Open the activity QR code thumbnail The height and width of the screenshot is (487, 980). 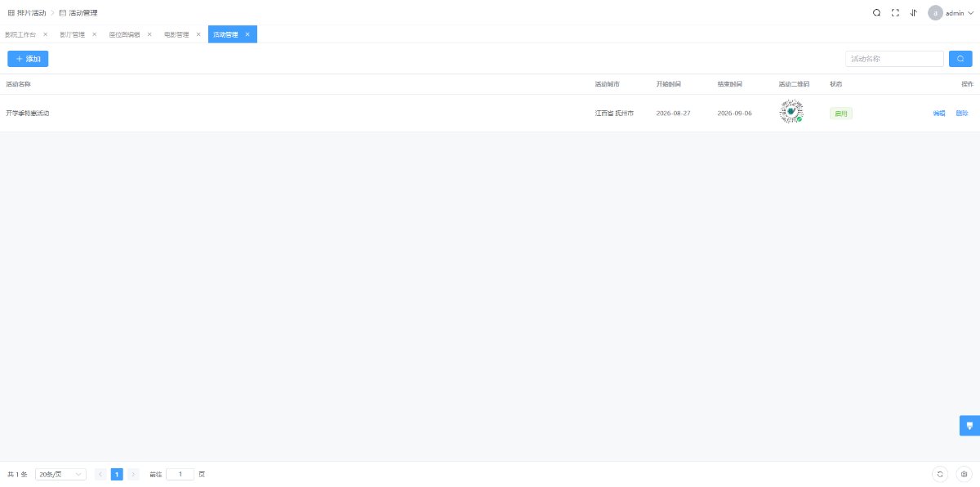click(x=791, y=112)
